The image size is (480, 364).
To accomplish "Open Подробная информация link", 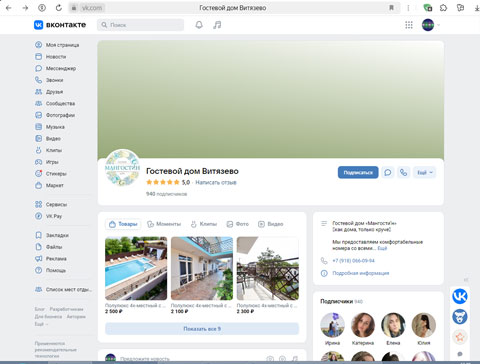I will coord(361,273).
